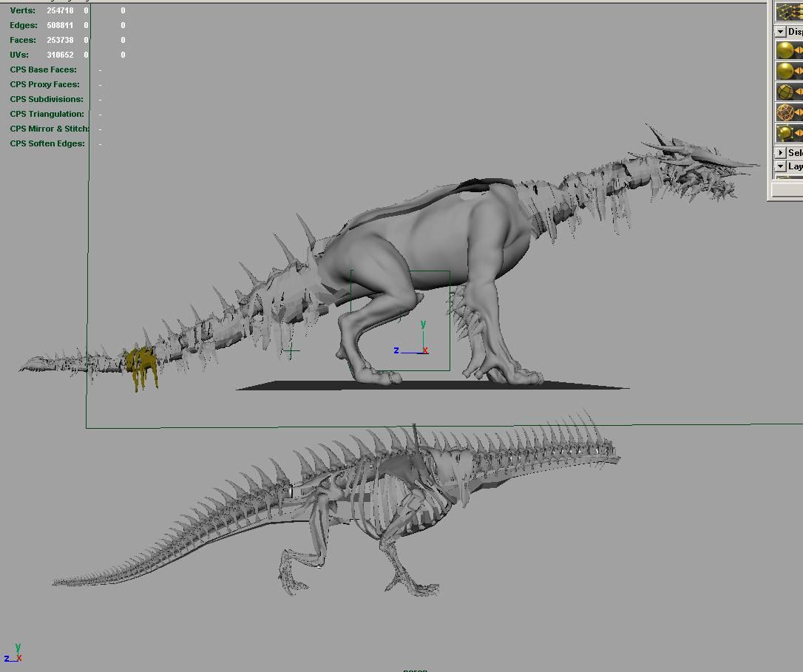Click the view axis indicator in the viewport corner
803x672 pixels.
13,654
